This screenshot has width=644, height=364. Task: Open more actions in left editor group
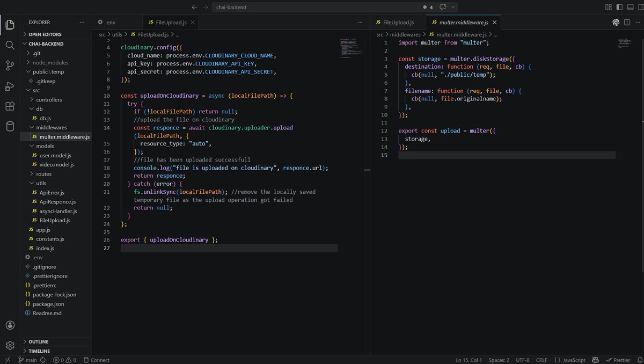[360, 22]
